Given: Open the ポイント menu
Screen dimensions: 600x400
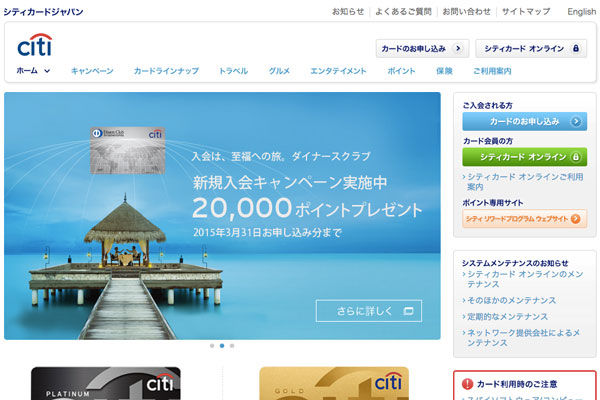Looking at the screenshot, I should click(401, 71).
